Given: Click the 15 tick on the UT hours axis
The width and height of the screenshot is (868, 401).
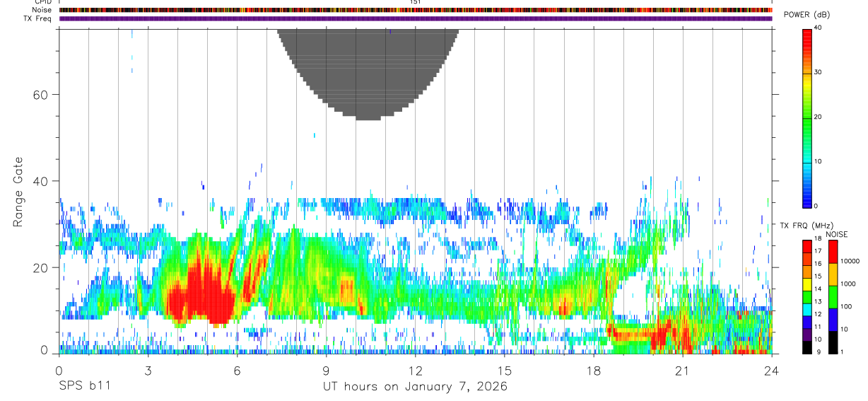Looking at the screenshot, I should click(x=505, y=370).
